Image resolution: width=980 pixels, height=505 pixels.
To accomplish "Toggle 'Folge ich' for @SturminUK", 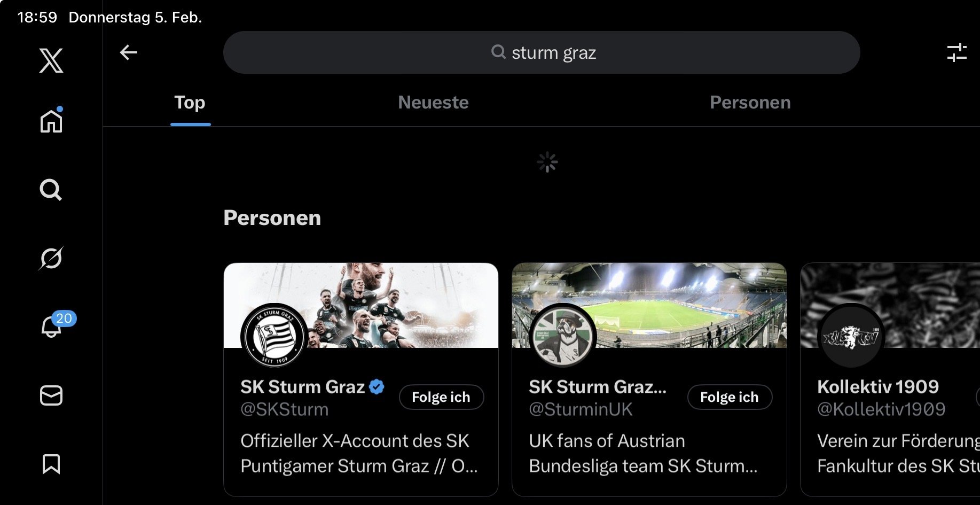I will coord(730,397).
